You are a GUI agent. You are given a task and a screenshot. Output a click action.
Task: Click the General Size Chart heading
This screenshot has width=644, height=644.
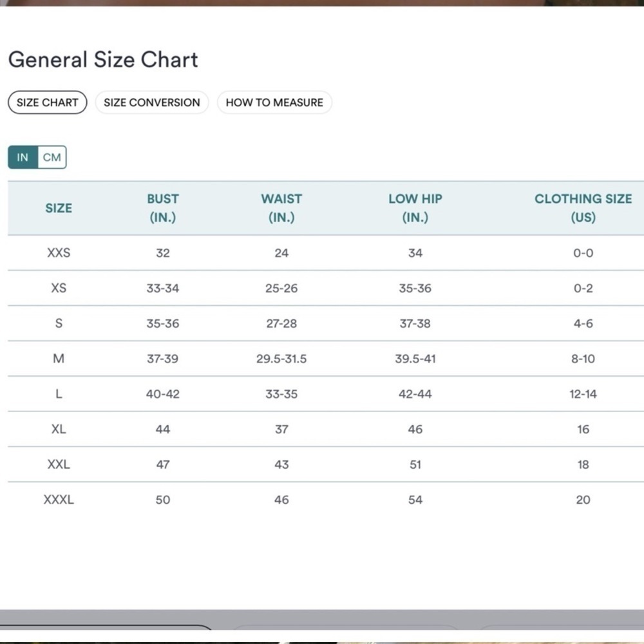pyautogui.click(x=103, y=59)
